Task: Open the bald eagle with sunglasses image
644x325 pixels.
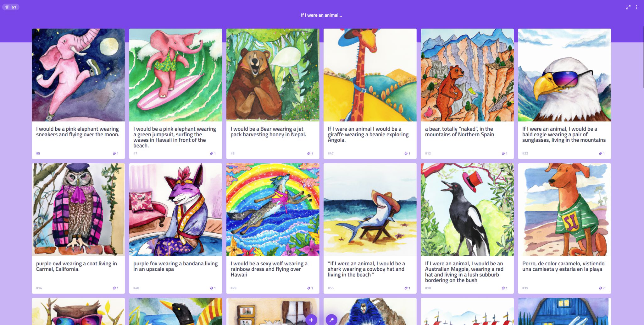Action: tap(564, 75)
